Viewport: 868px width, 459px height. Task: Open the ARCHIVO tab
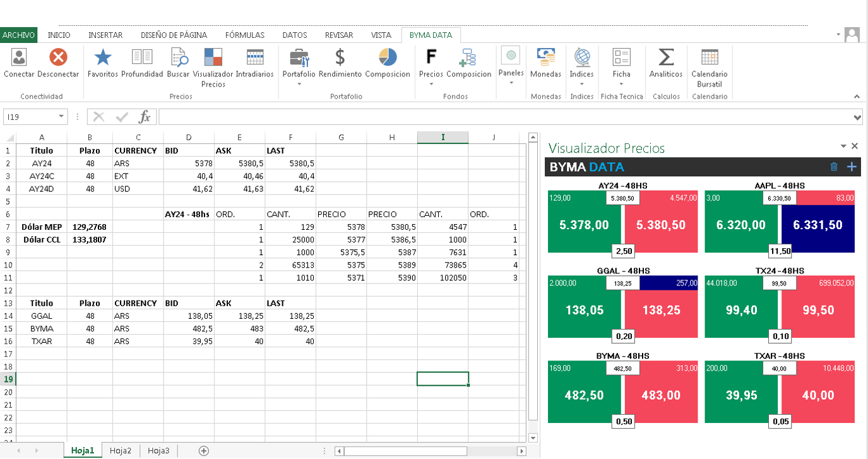pyautogui.click(x=18, y=35)
